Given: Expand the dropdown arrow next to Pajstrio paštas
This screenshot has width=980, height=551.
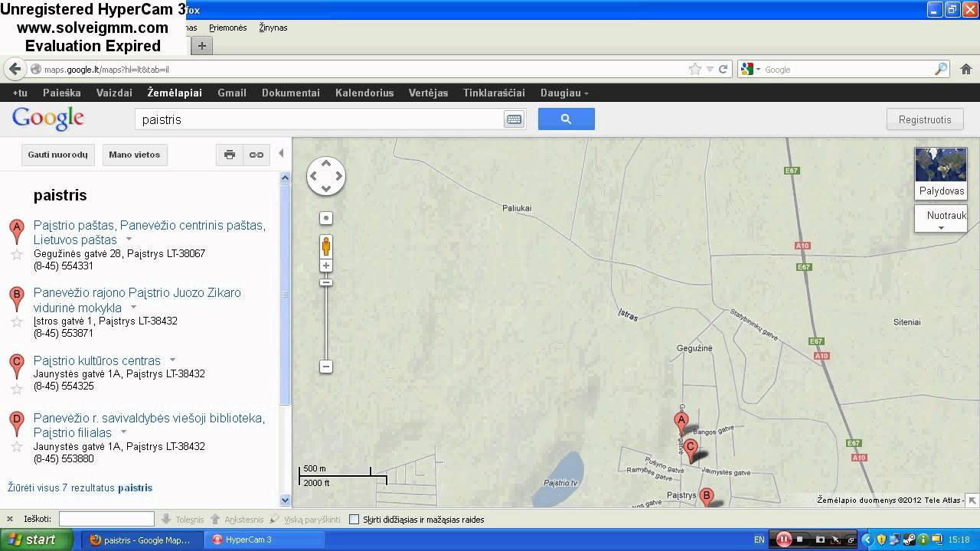Looking at the screenshot, I should tap(129, 240).
